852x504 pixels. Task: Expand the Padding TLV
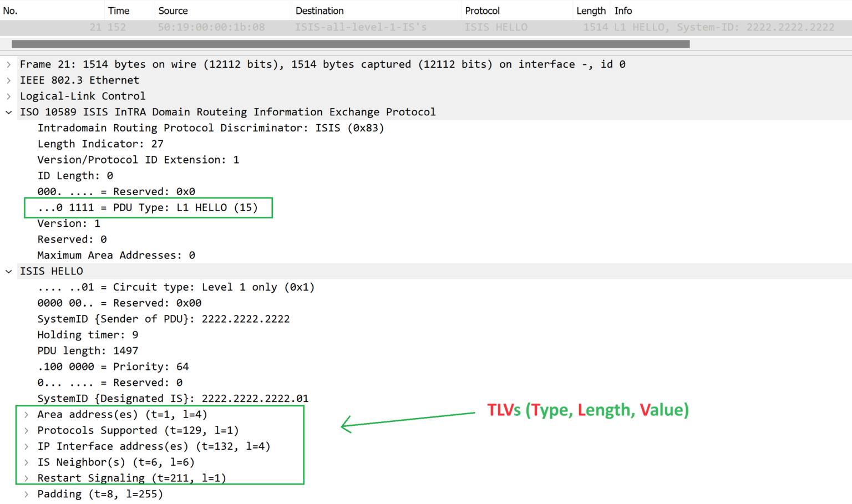[x=26, y=493]
